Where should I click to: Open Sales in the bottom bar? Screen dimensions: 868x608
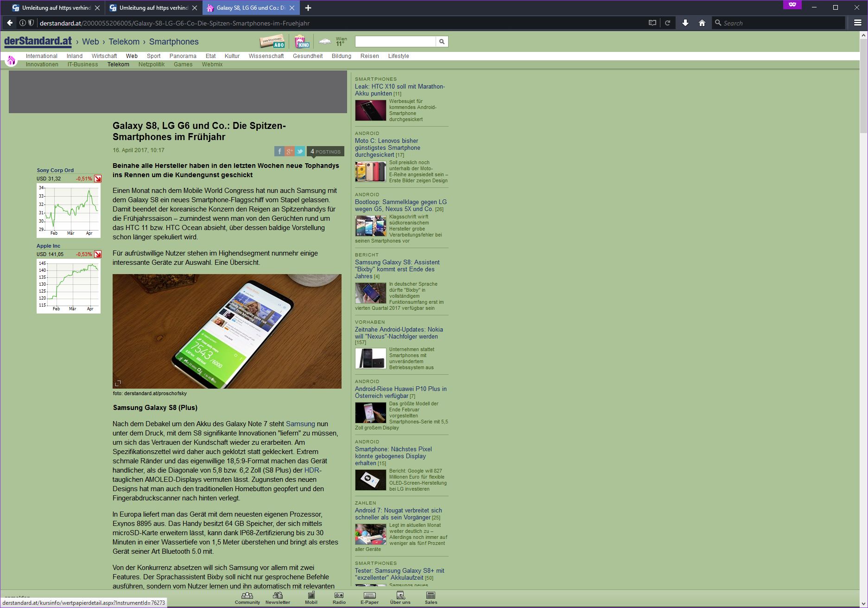[431, 598]
